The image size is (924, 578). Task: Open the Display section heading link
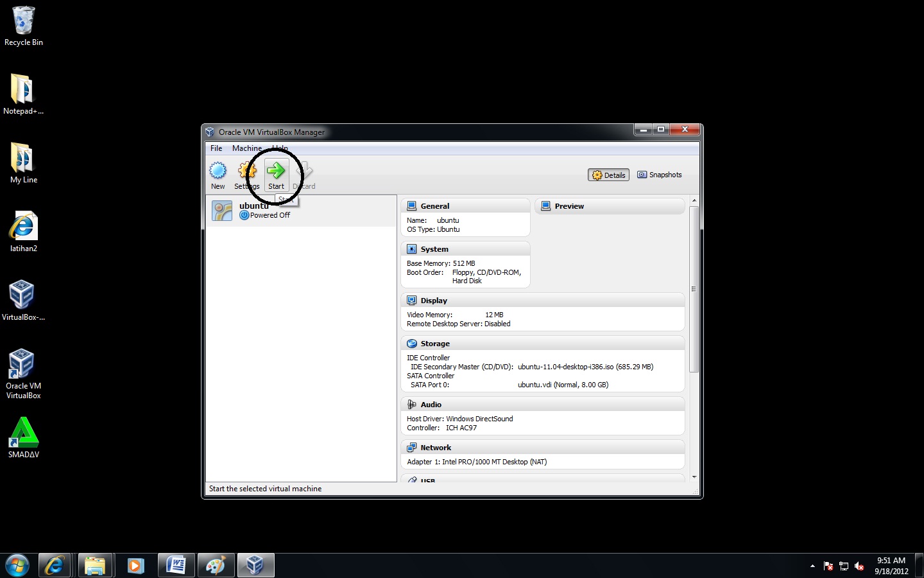(434, 301)
